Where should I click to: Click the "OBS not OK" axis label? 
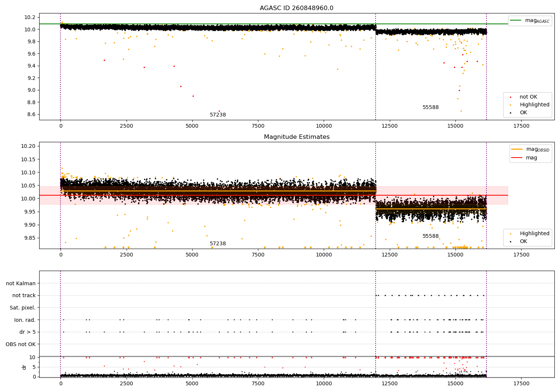tap(21, 344)
